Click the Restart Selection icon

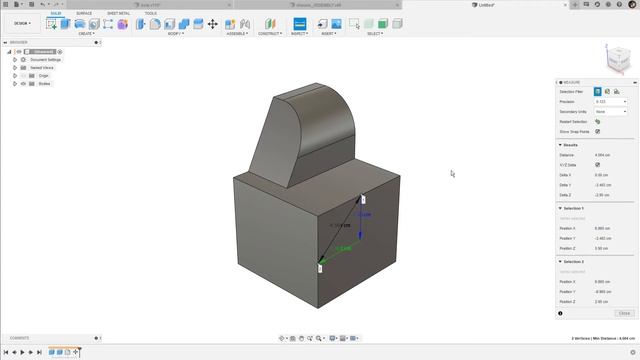click(598, 122)
